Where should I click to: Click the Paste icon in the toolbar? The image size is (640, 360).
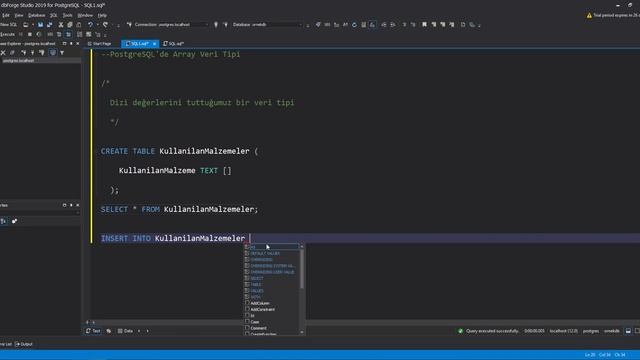tap(79, 24)
